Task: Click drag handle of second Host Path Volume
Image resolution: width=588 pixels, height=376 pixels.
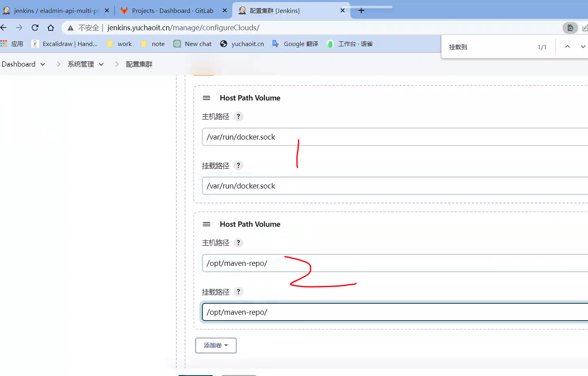Action: 206,224
